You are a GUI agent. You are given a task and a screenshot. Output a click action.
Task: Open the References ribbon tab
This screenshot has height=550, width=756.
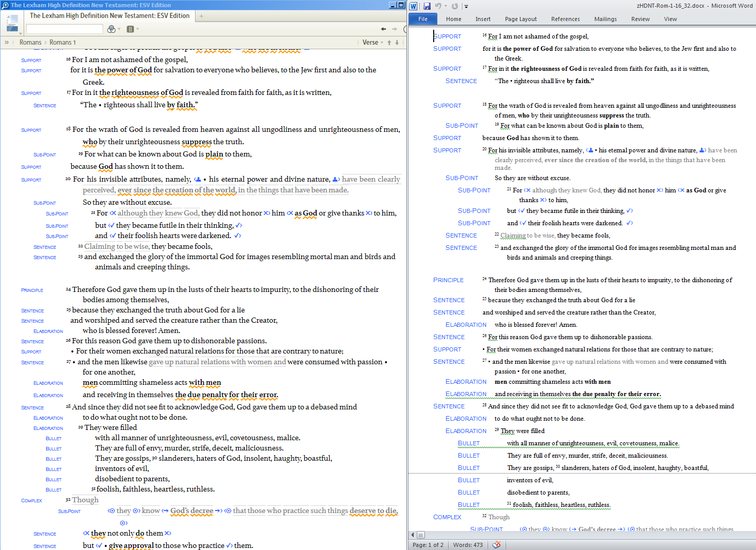coord(566,19)
